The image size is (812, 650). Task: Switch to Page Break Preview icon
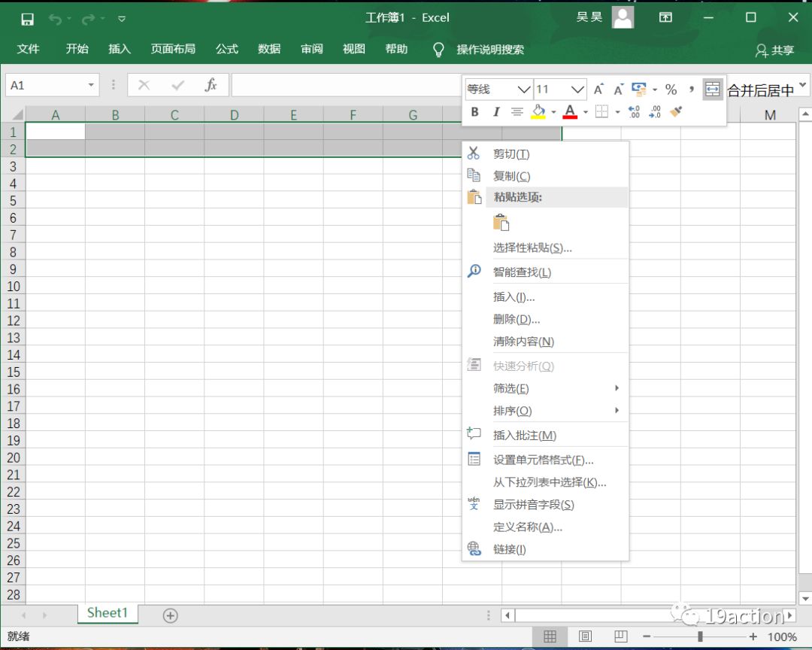[x=620, y=636]
